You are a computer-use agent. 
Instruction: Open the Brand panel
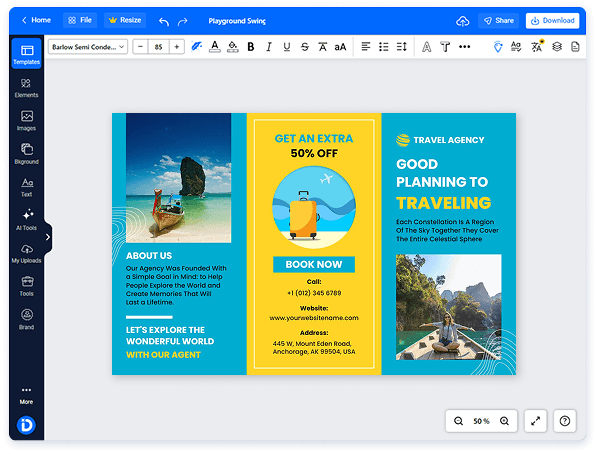(x=26, y=319)
